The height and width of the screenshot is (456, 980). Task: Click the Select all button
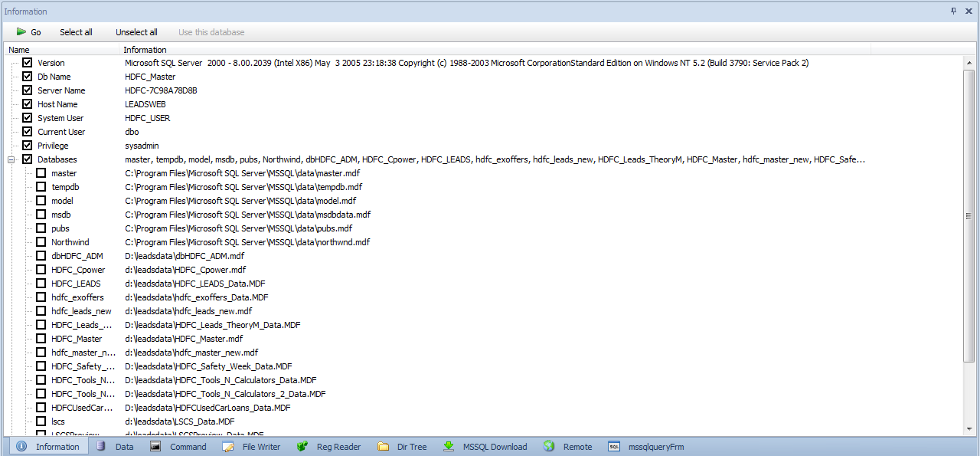pyautogui.click(x=77, y=32)
